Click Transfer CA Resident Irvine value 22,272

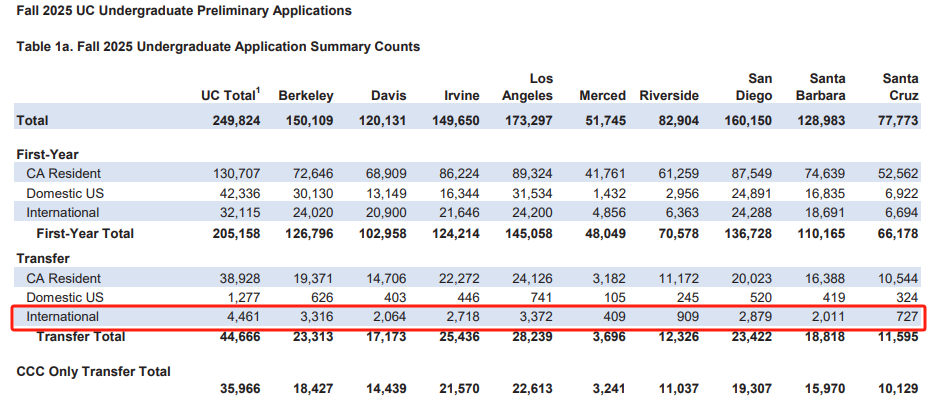coord(459,278)
